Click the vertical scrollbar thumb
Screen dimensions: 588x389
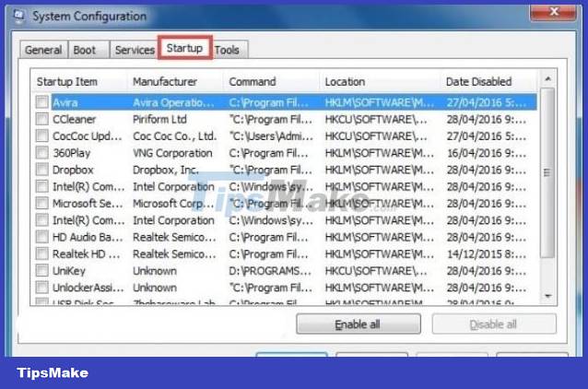[x=547, y=173]
